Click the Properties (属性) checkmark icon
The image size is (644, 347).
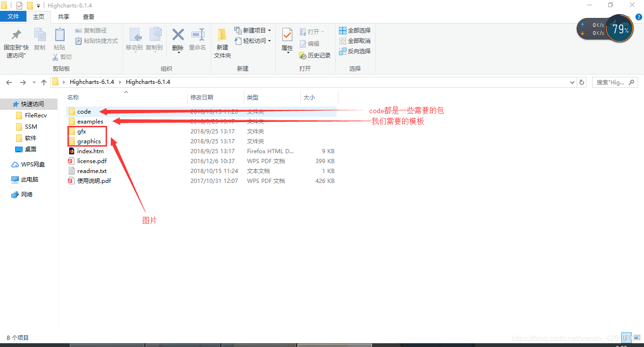[287, 34]
